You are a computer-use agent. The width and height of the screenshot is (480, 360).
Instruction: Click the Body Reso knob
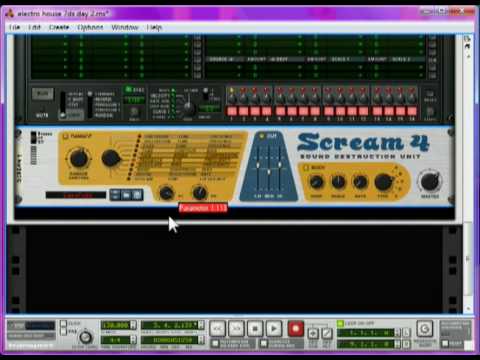(x=316, y=182)
